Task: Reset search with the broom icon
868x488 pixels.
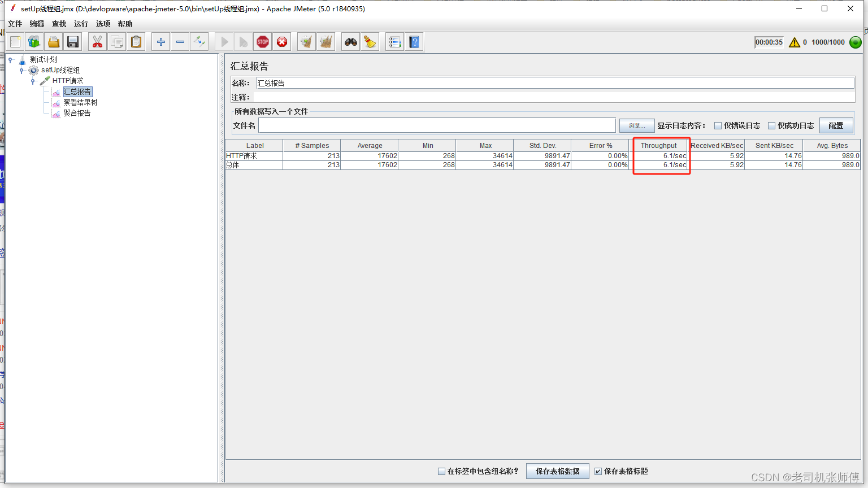Action: click(x=370, y=42)
